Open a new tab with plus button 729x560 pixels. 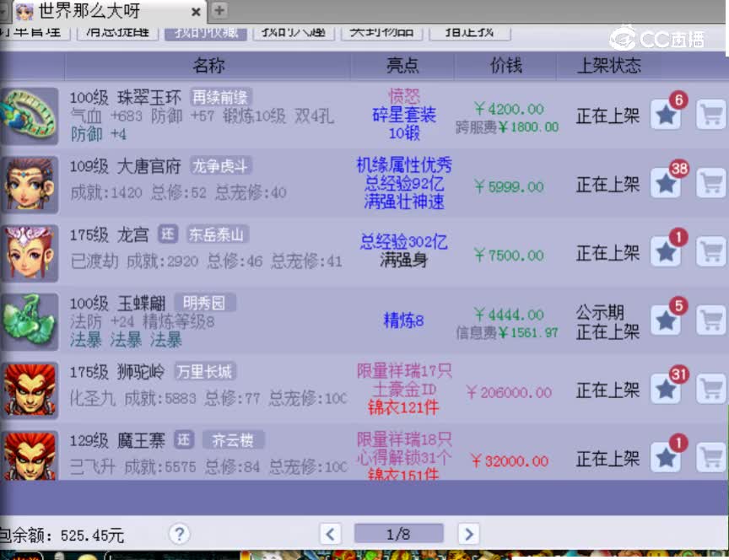(x=219, y=10)
